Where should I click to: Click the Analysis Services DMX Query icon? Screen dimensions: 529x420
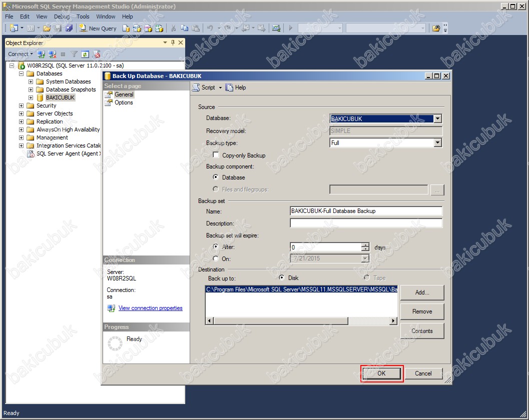coord(148,28)
